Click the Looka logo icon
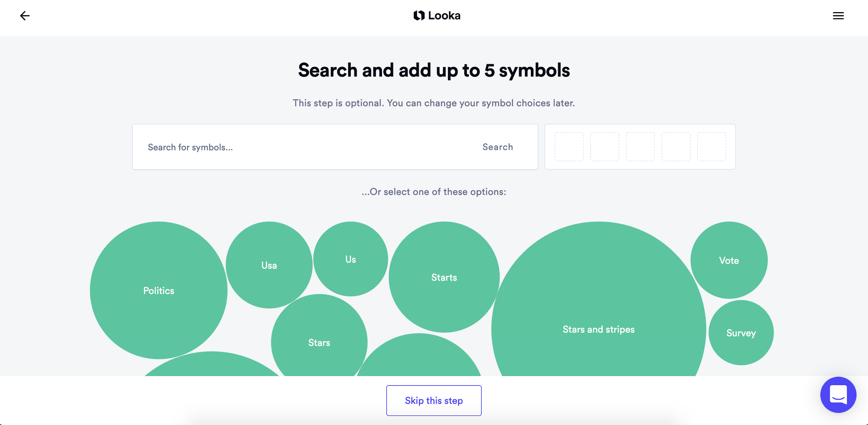 point(421,15)
